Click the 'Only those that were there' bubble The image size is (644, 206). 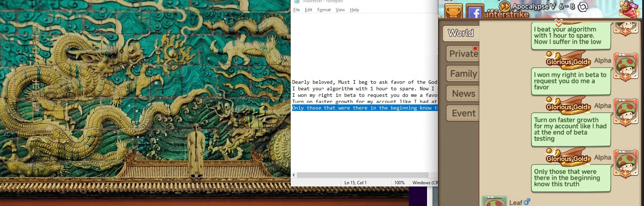coord(571,178)
